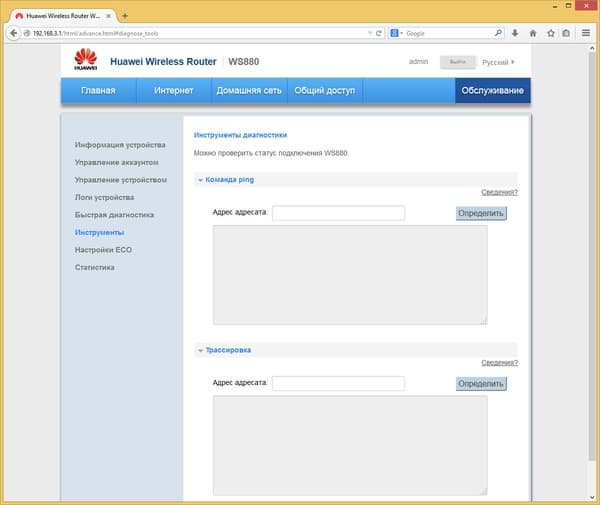Click the search magnifier icon in the Google box
This screenshot has height=505, width=600.
click(x=498, y=33)
